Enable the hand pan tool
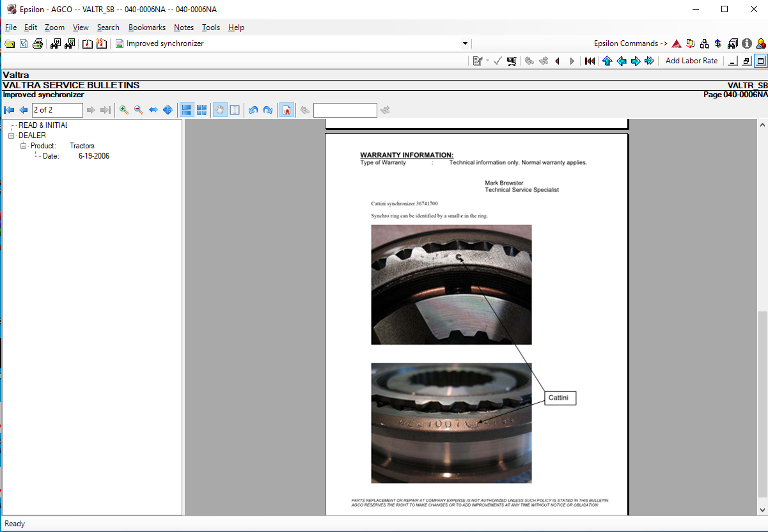The width and height of the screenshot is (768, 532). pyautogui.click(x=220, y=110)
